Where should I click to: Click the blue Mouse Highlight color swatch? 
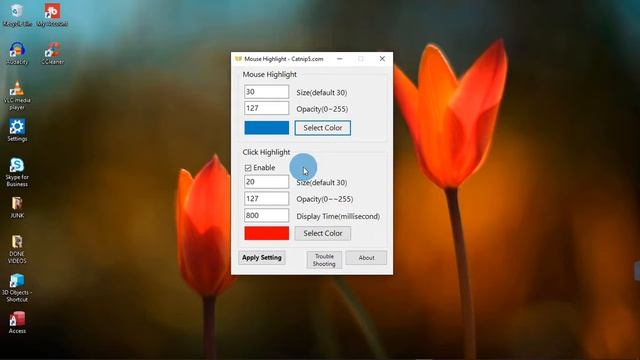pos(267,128)
